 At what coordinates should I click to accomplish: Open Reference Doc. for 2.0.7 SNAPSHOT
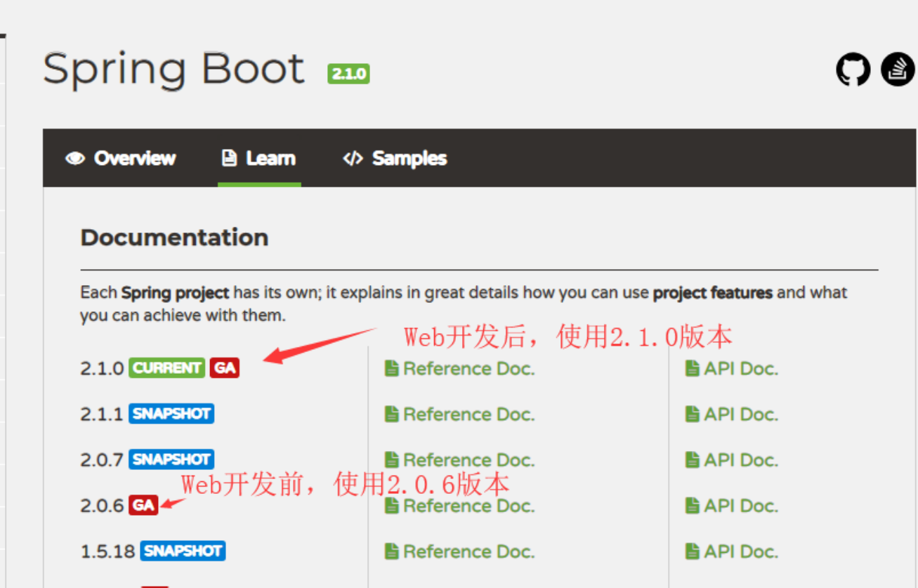pyautogui.click(x=460, y=459)
